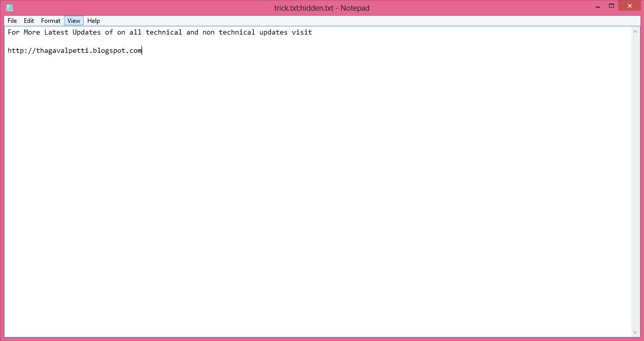Click the Notepad icon in the title bar
644x341 pixels.
coord(9,7)
